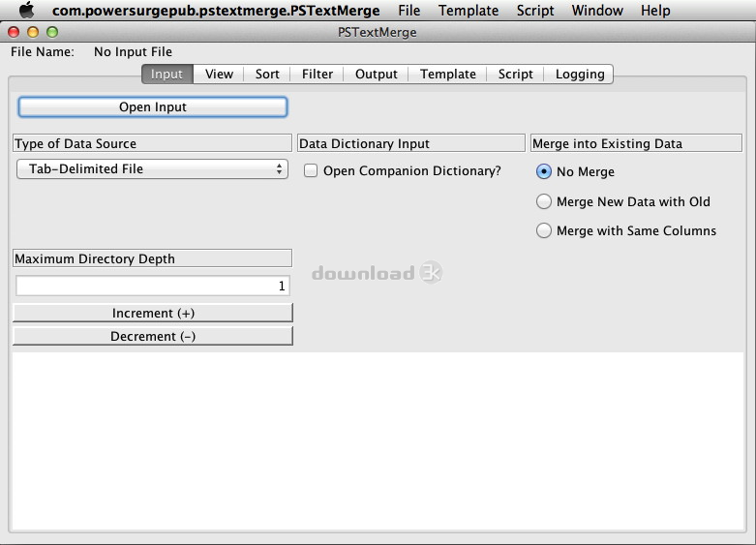Screen dimensions: 756x545
Task: Choose Merge with Same Columns option
Action: point(544,231)
